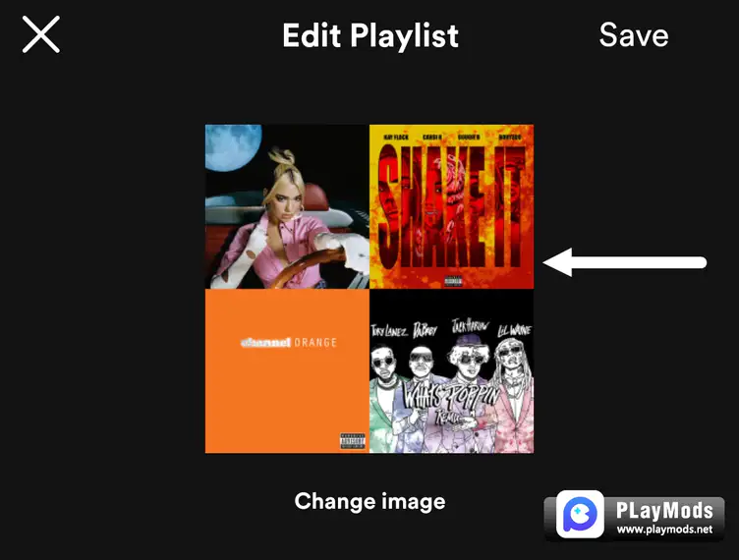Click the channel ORANGE title text

[x=289, y=343]
